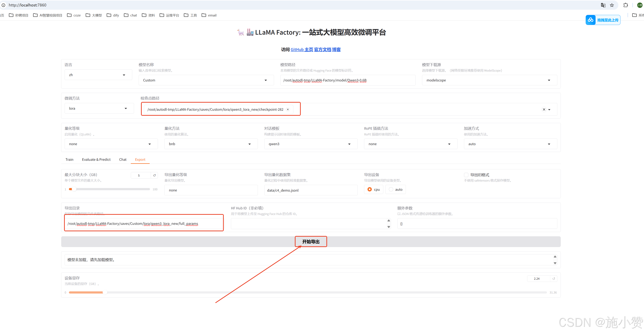Open the 语言 zh dropdown
644x333 pixels.
[x=98, y=75]
